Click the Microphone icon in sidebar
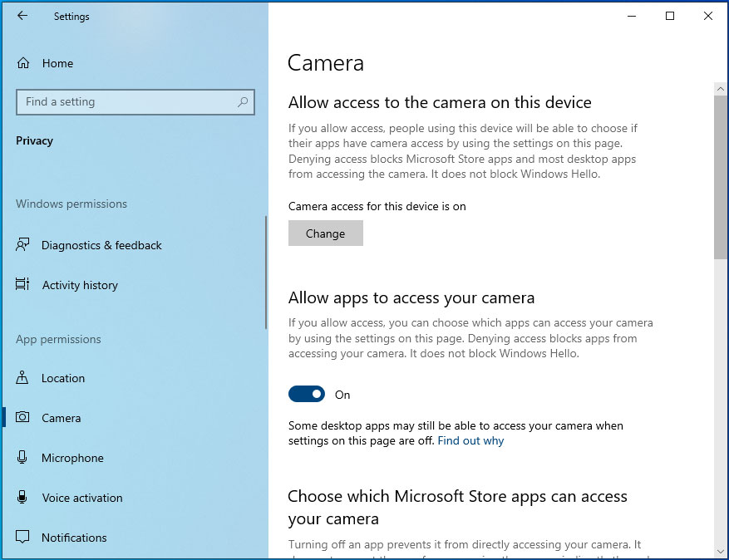 pyautogui.click(x=22, y=457)
